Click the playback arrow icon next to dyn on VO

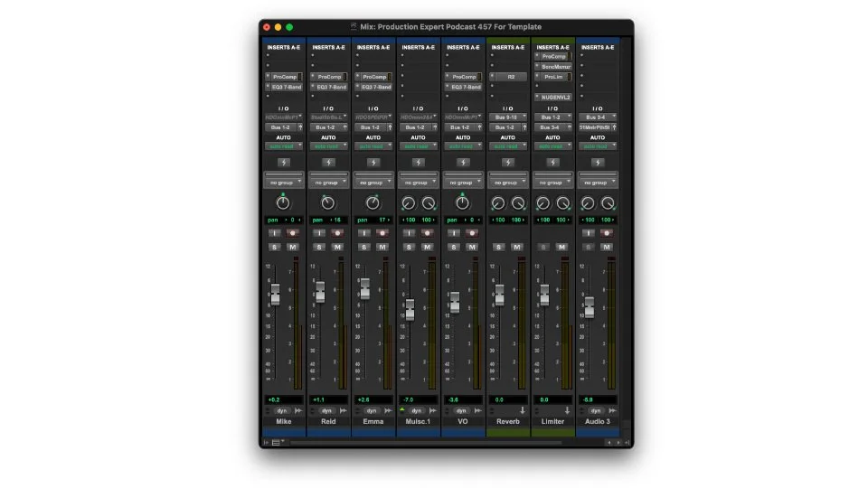pyautogui.click(x=477, y=410)
